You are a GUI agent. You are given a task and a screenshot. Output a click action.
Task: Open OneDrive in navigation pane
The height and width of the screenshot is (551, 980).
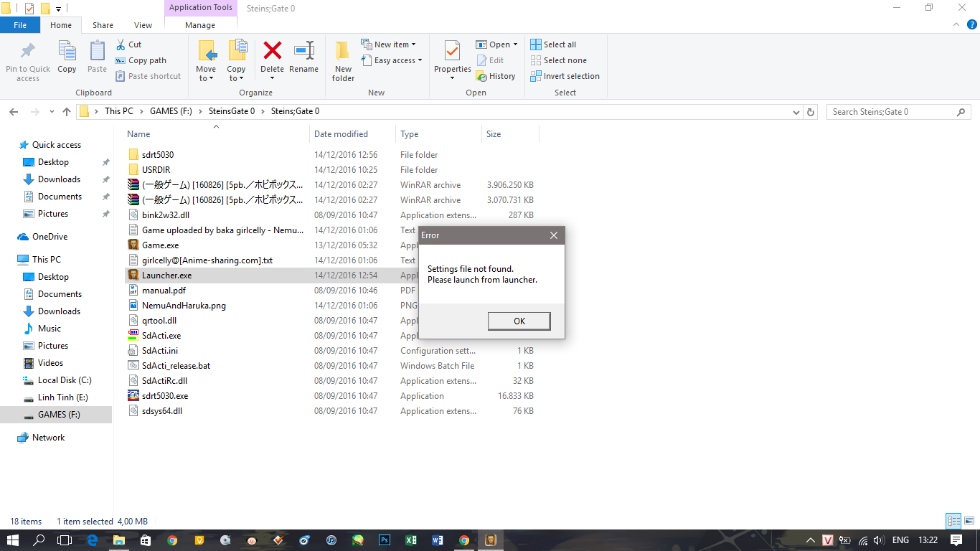pos(50,237)
